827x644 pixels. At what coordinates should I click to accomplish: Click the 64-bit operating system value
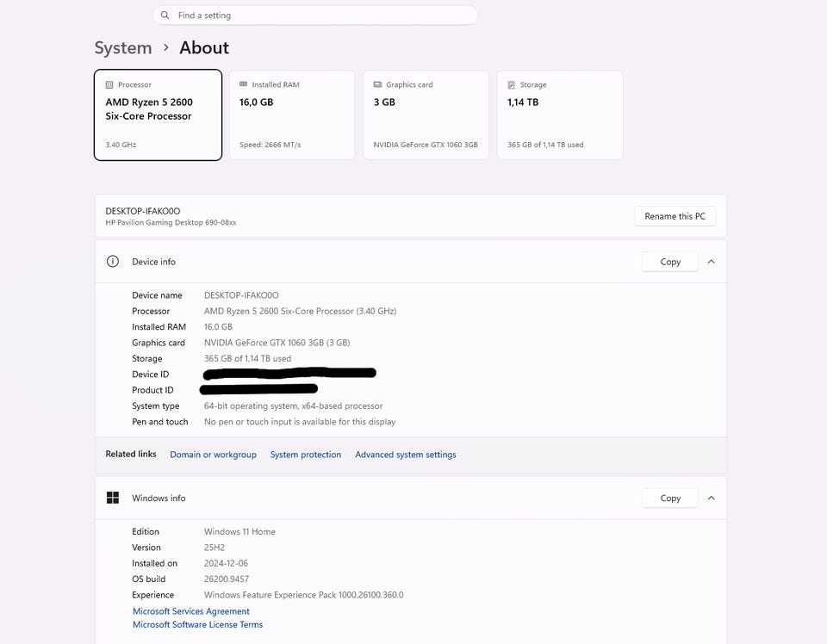pyautogui.click(x=293, y=406)
